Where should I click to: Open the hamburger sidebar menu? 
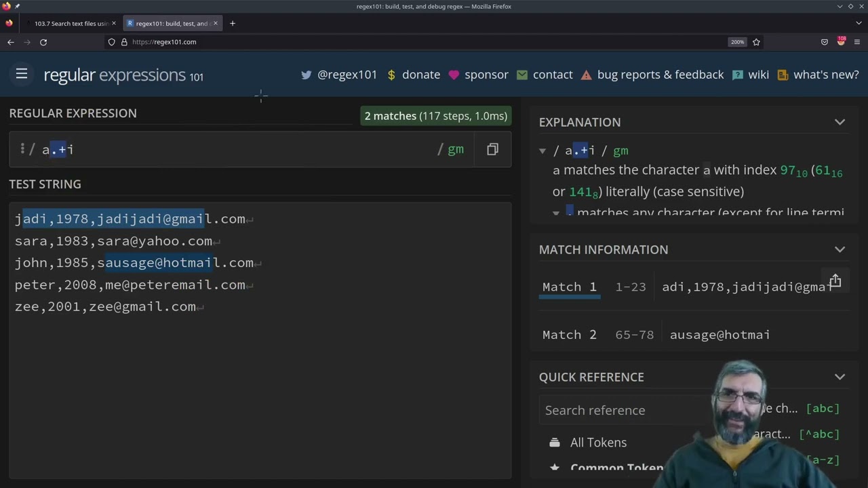[22, 74]
